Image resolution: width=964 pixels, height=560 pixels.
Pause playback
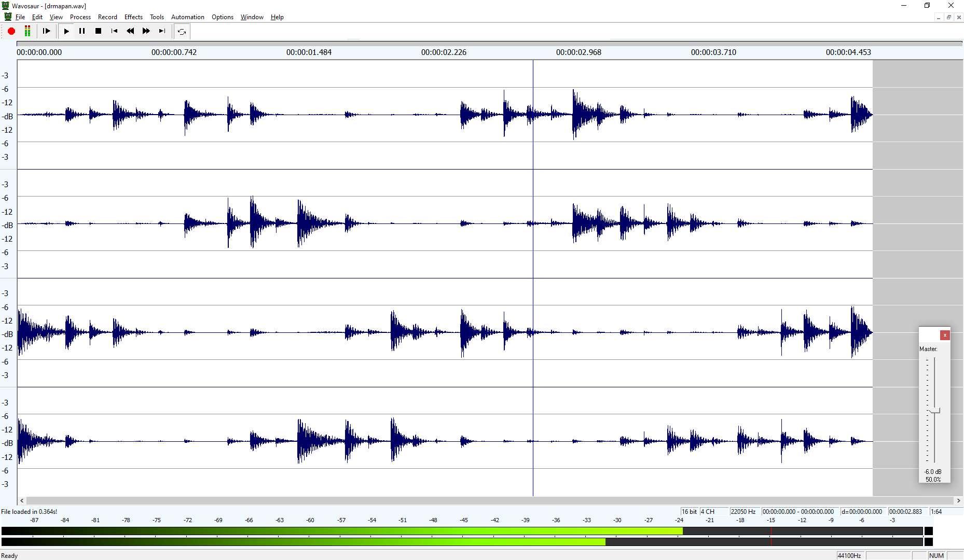pyautogui.click(x=82, y=31)
